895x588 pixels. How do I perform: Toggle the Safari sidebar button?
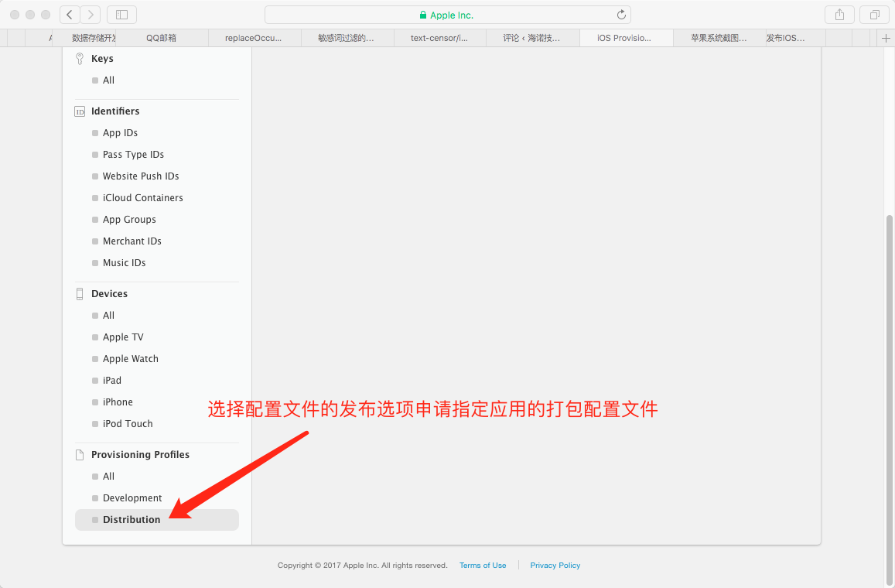point(121,15)
